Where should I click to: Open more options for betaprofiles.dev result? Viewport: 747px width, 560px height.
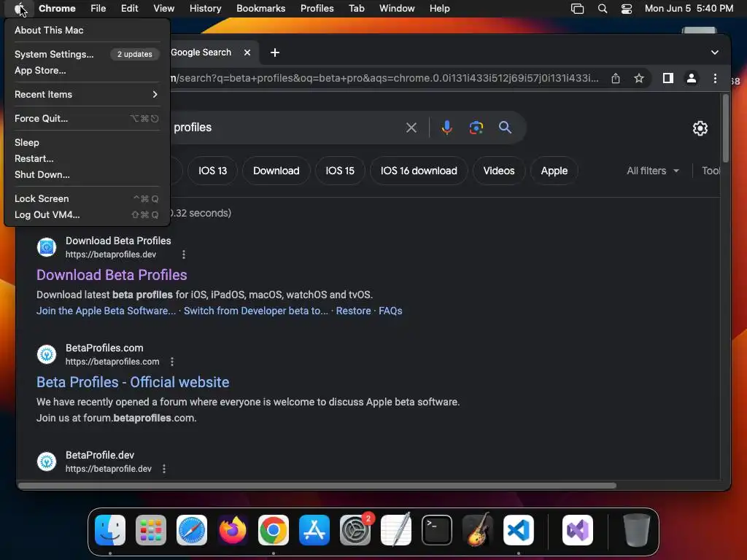click(183, 254)
